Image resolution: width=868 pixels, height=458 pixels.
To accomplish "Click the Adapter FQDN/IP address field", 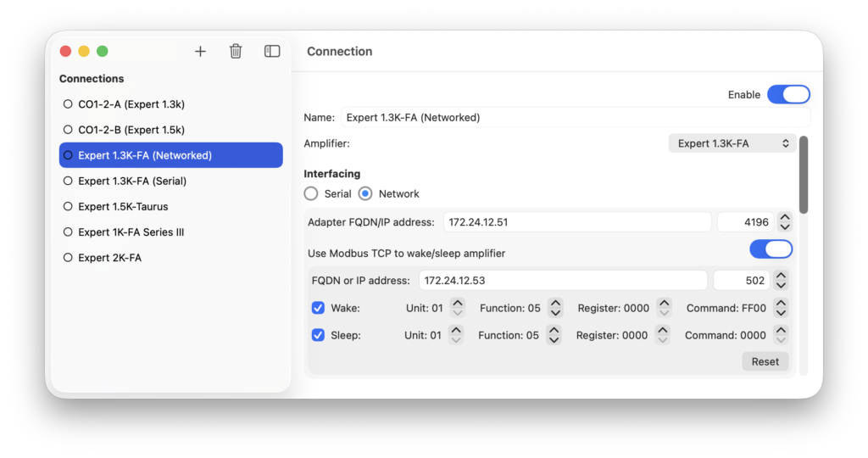I will pos(576,222).
